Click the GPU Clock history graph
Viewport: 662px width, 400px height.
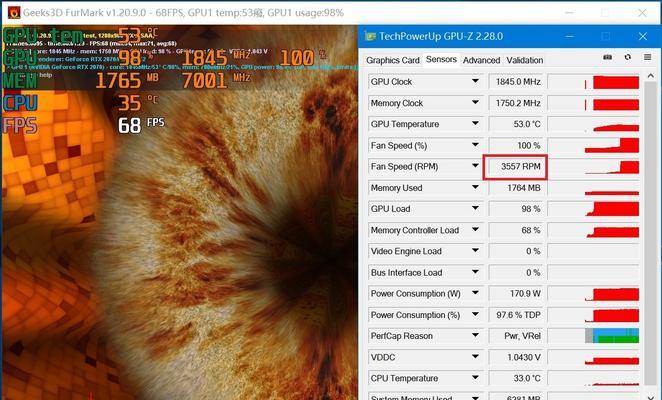coord(594,82)
